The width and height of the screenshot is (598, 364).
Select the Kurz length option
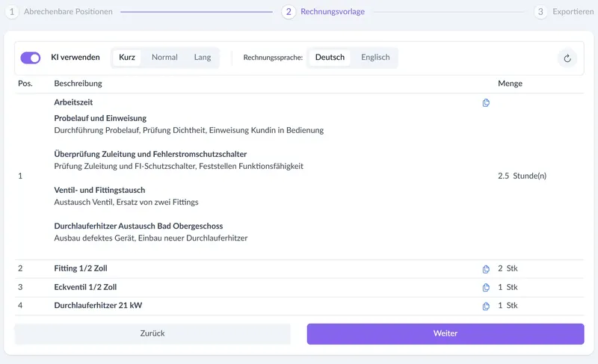coord(127,57)
